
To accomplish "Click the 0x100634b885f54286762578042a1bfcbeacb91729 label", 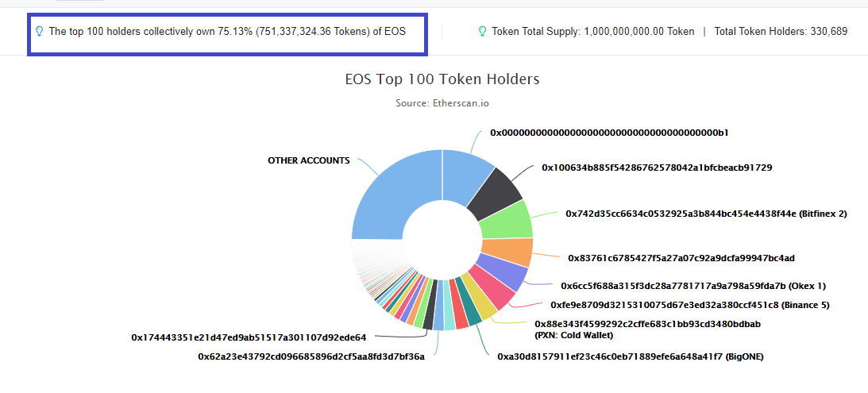I will point(657,168).
